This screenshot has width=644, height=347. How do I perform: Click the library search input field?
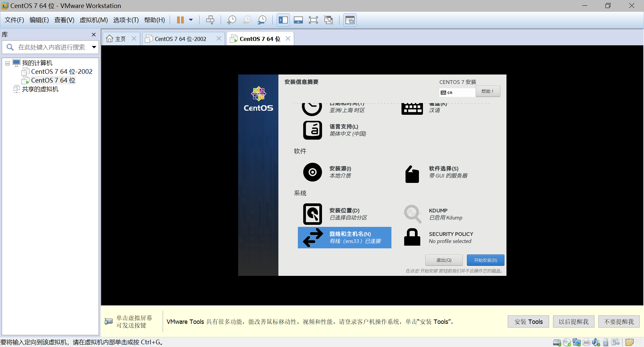click(52, 47)
